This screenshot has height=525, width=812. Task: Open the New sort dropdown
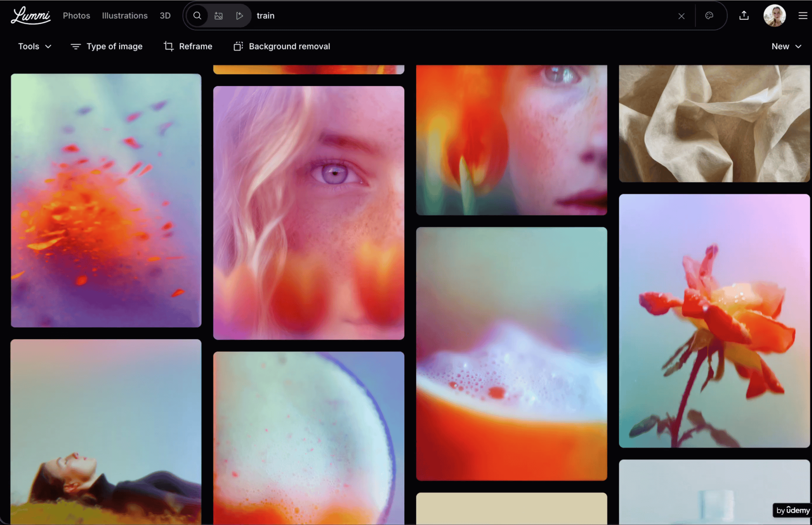[786, 46]
